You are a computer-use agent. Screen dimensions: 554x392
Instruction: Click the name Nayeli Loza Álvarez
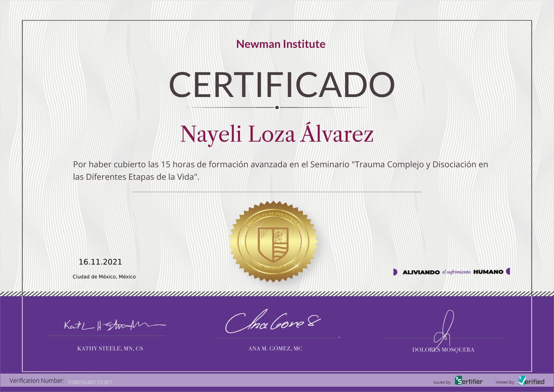[277, 134]
